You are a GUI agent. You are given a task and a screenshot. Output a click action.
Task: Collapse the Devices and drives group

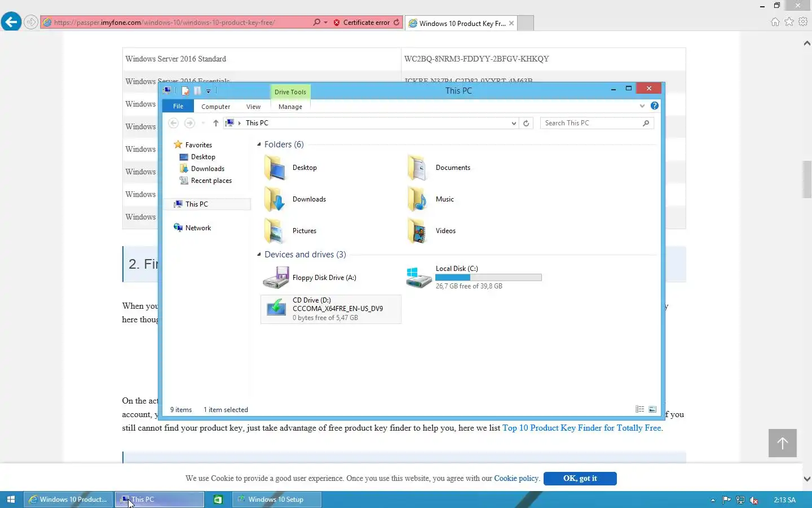point(259,255)
